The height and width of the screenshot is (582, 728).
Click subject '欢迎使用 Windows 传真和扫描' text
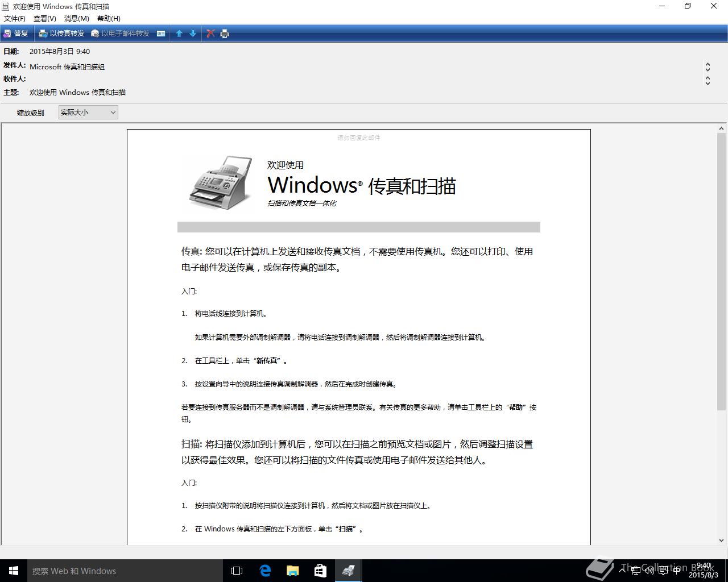click(78, 92)
